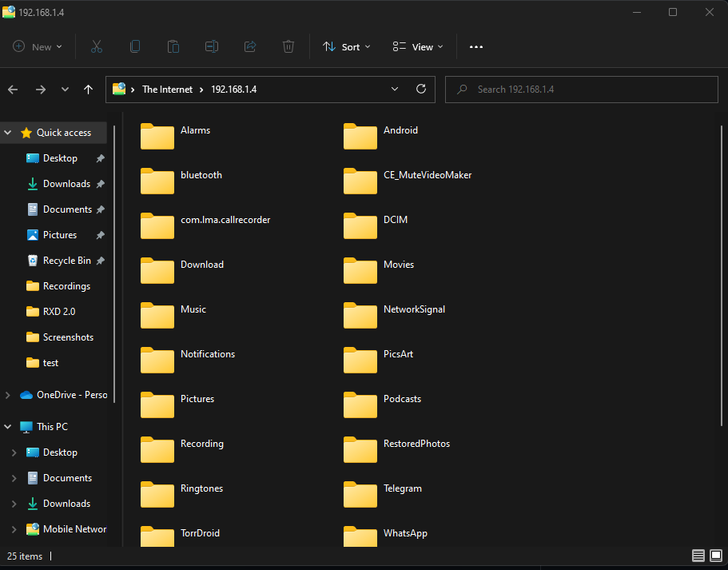Select the NetworkSignal folder name
The image size is (728, 570).
414,309
